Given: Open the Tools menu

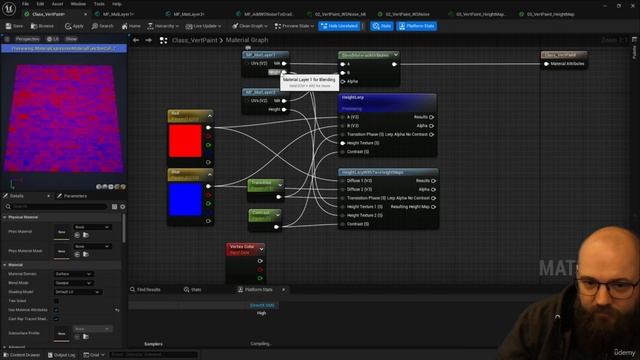Looking at the screenshot, I should pyautogui.click(x=99, y=4).
